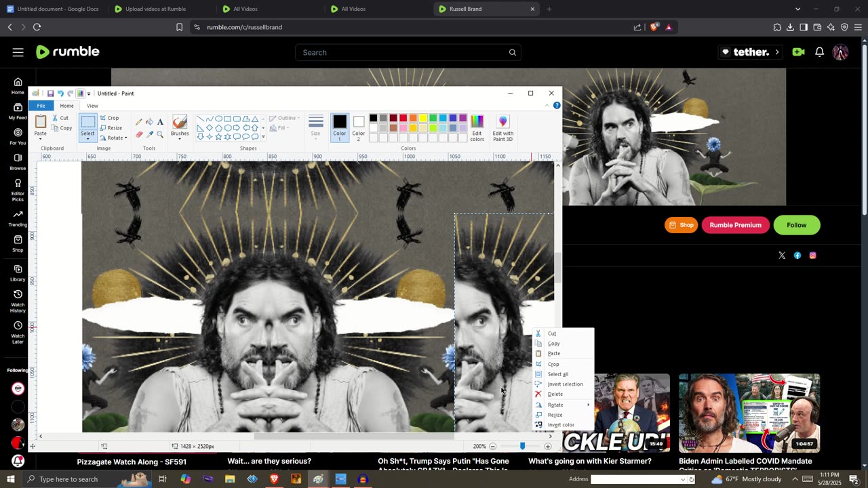Image resolution: width=868 pixels, height=488 pixels.
Task: Choose the Text tool in Paint
Action: 160,122
